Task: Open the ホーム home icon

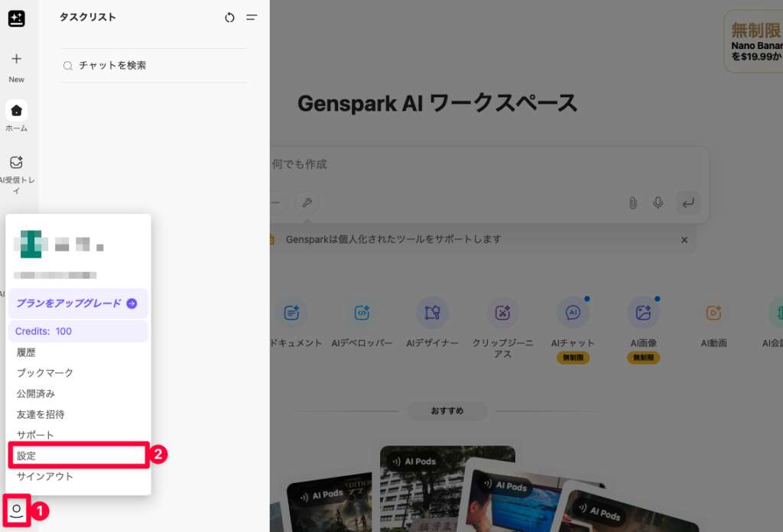Action: click(16, 111)
